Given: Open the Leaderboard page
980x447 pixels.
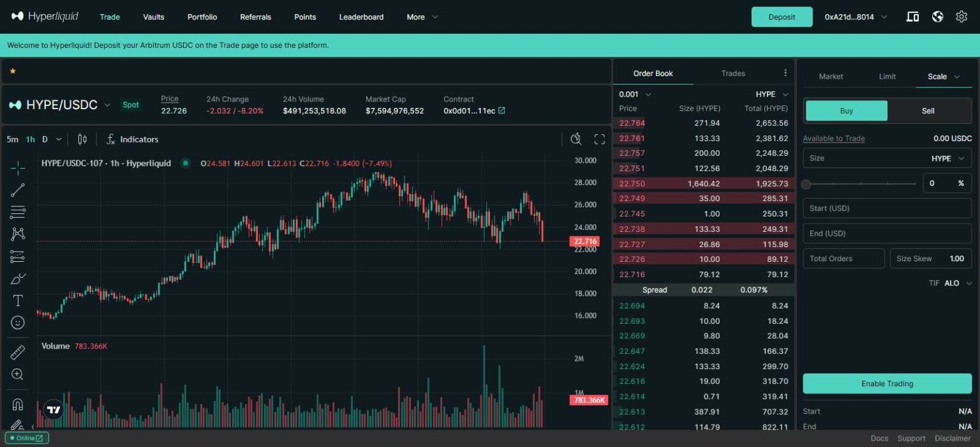Looking at the screenshot, I should 361,17.
